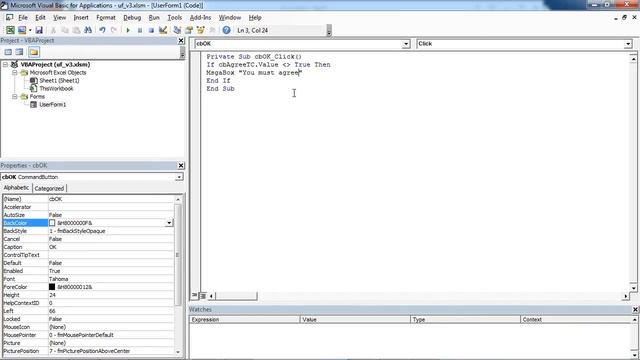
Task: Click the Break pause icon
Action: click(140, 30)
